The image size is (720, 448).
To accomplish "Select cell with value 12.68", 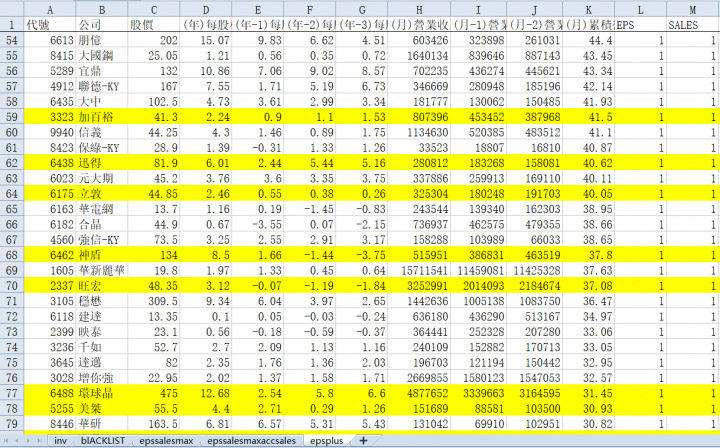I will point(205,393).
